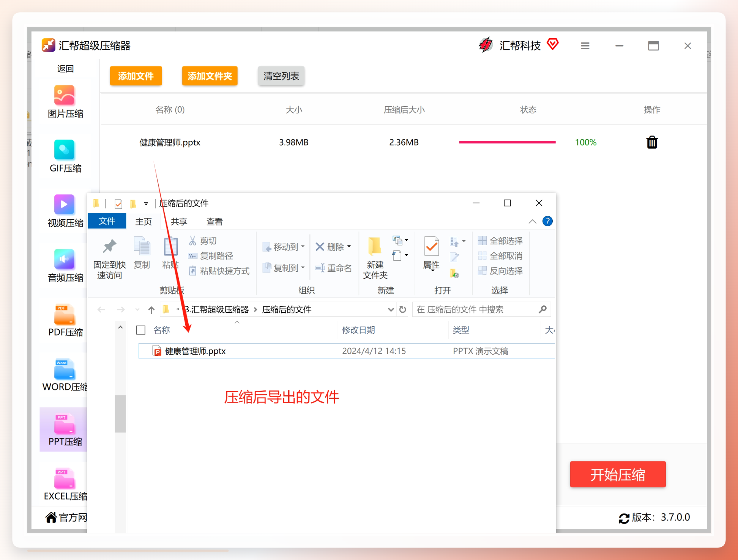Refresh the Explorer address bar
Viewport: 738px width, 560px height.
point(403,310)
